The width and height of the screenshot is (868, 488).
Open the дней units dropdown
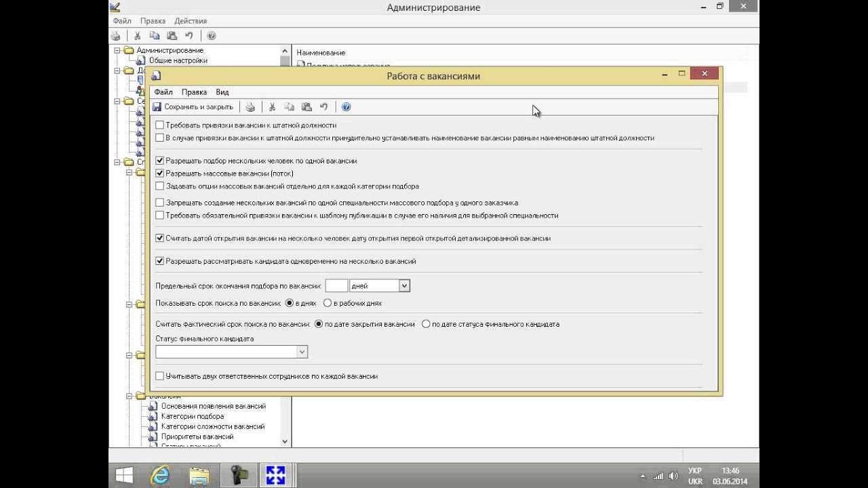click(x=404, y=286)
